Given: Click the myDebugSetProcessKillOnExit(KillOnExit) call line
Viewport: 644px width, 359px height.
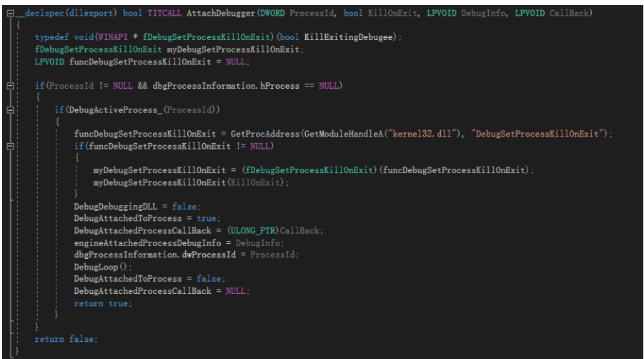Looking at the screenshot, I should 191,182.
